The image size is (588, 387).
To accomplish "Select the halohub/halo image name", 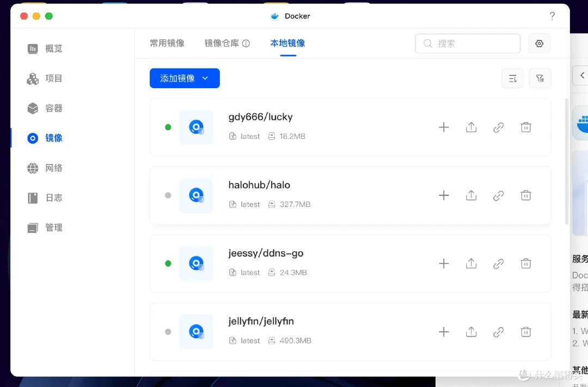I will point(260,185).
